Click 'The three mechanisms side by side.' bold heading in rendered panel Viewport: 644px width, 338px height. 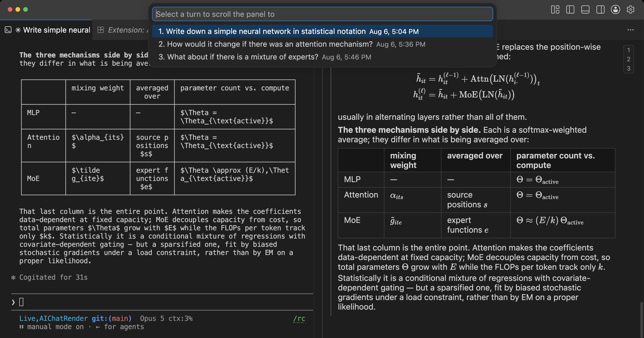tap(409, 130)
